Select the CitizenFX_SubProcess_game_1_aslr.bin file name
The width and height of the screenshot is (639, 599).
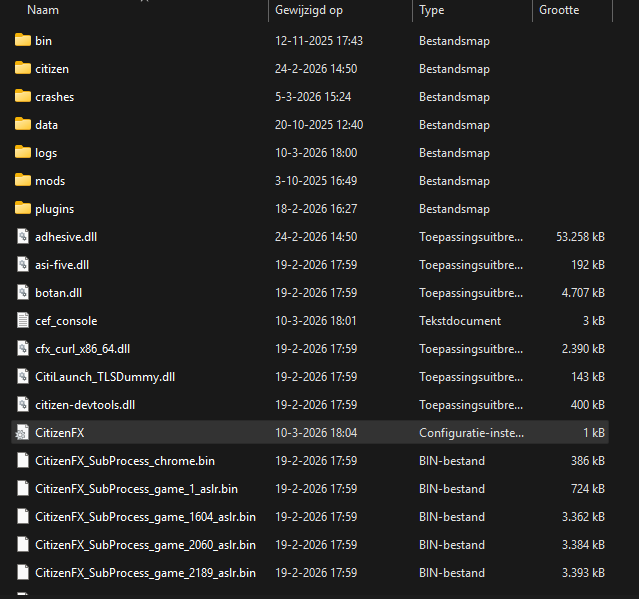[137, 489]
